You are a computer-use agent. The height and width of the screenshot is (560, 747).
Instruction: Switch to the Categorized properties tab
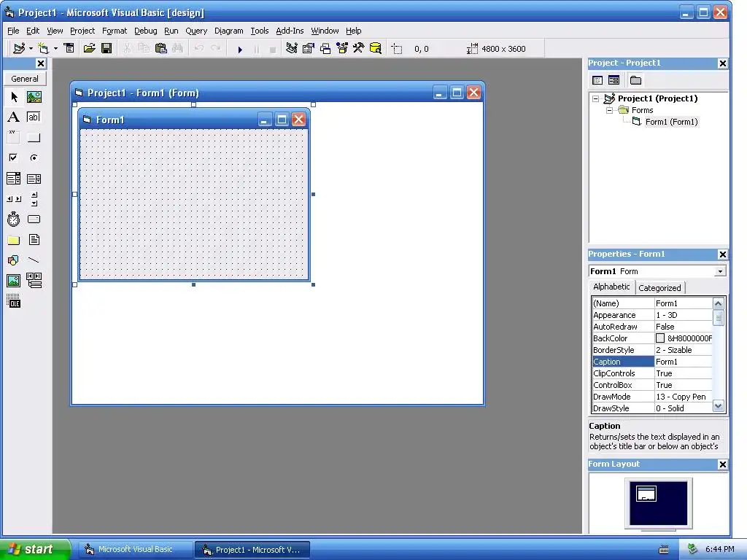659,288
